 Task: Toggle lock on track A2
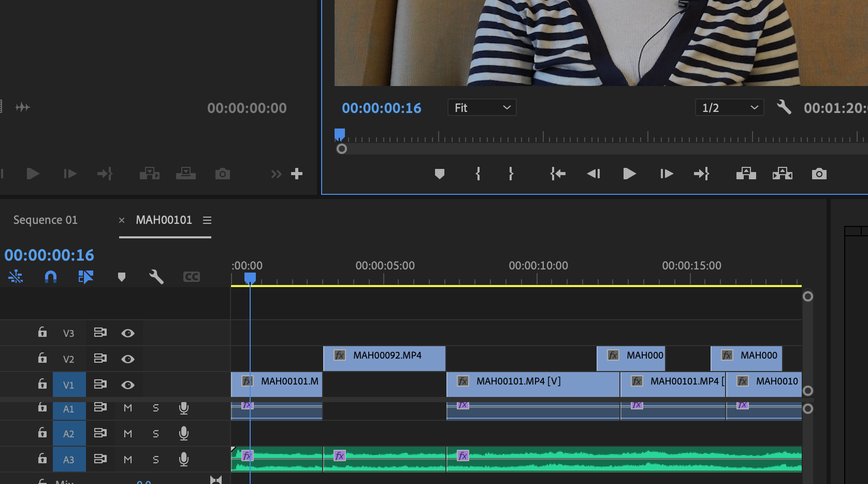point(42,433)
